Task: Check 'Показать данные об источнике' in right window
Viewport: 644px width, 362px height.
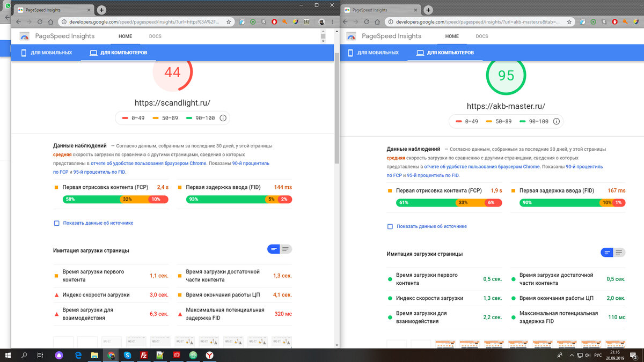Action: tap(390, 226)
